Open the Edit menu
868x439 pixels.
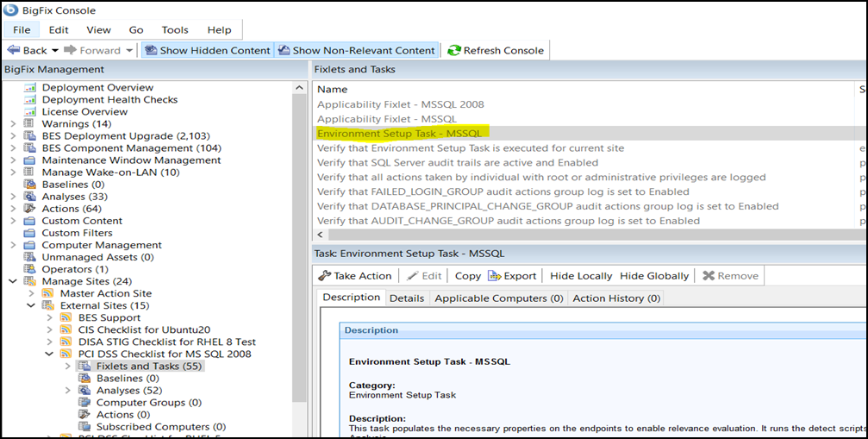coord(59,30)
